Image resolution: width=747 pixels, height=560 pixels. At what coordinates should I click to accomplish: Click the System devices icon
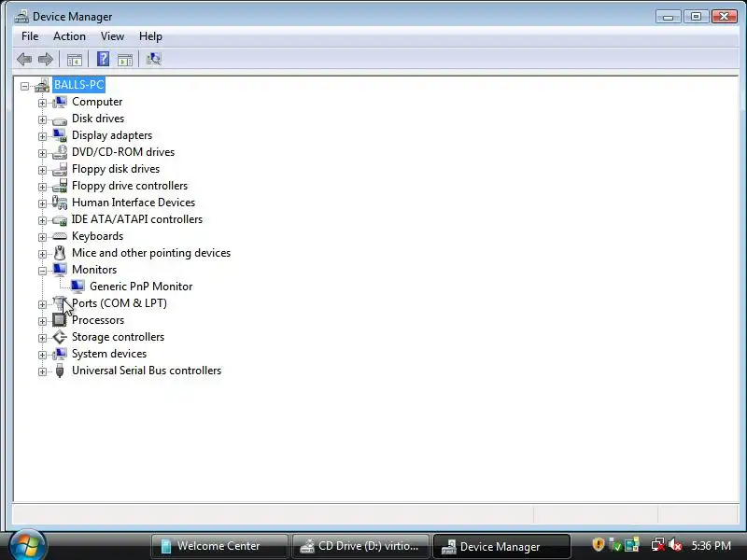coord(60,354)
